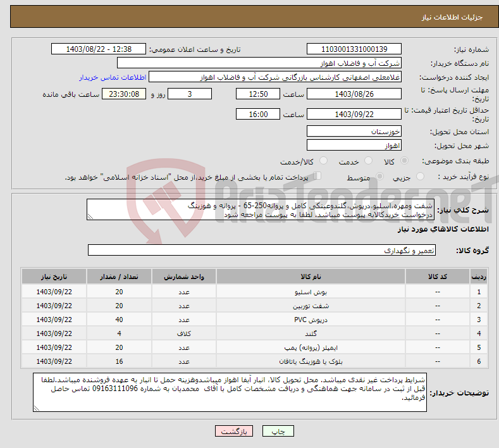The width and height of the screenshot is (499, 448).
Task: Click price validity date 1403/09/22 field
Action: (x=354, y=114)
